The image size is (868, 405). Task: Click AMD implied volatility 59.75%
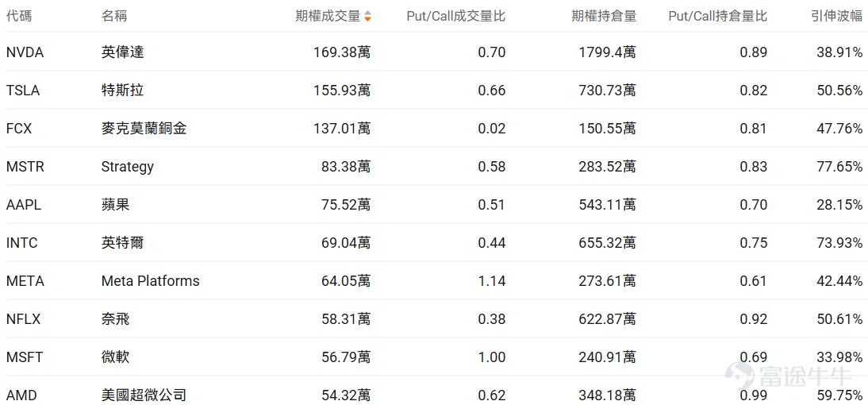[839, 395]
